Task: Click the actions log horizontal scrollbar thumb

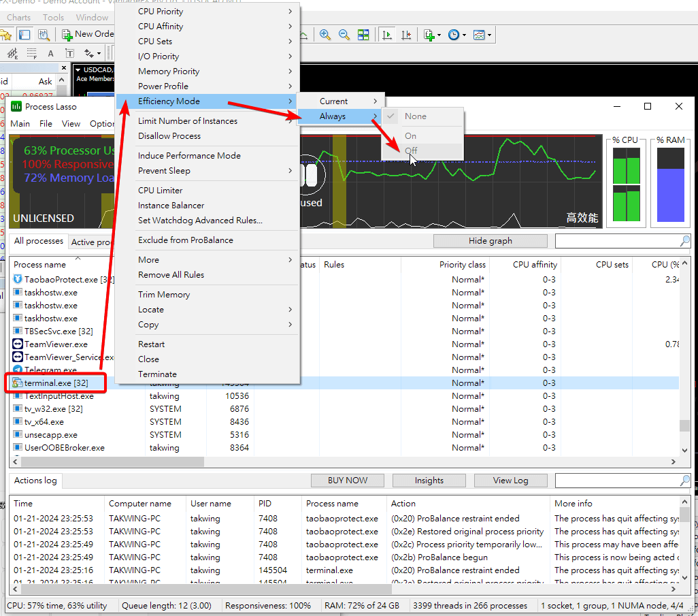Action: coord(206,589)
